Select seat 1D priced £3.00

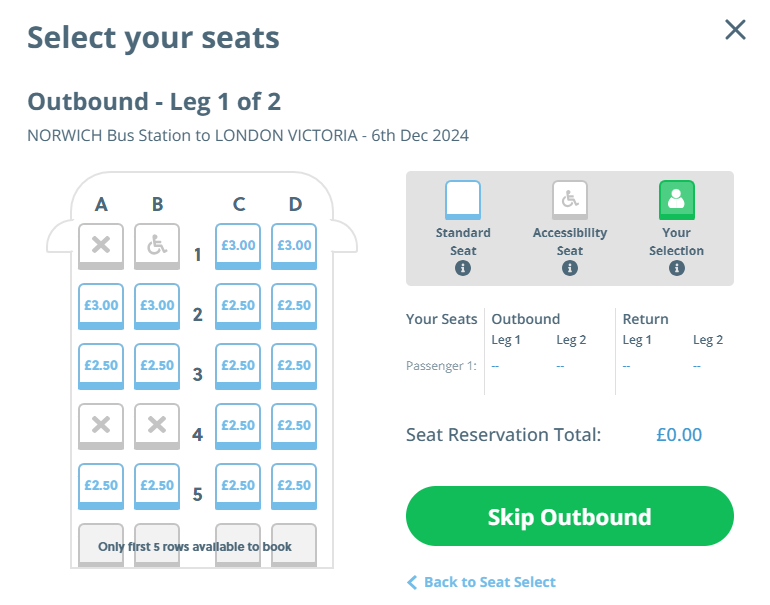click(294, 246)
